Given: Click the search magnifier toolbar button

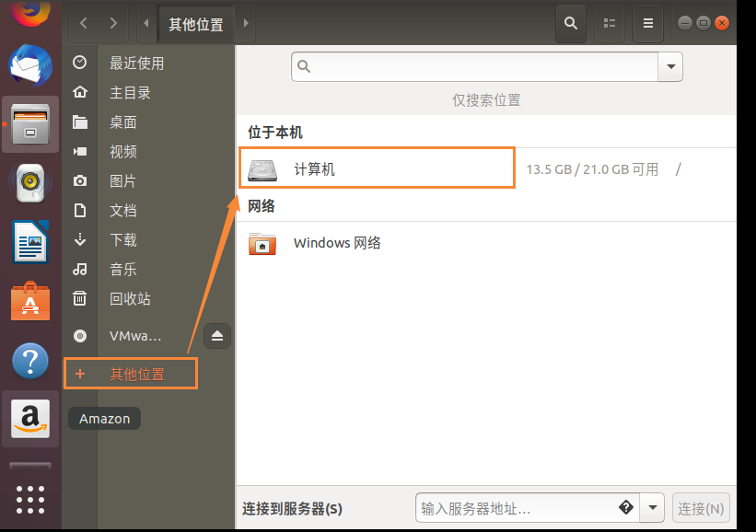Looking at the screenshot, I should point(571,23).
